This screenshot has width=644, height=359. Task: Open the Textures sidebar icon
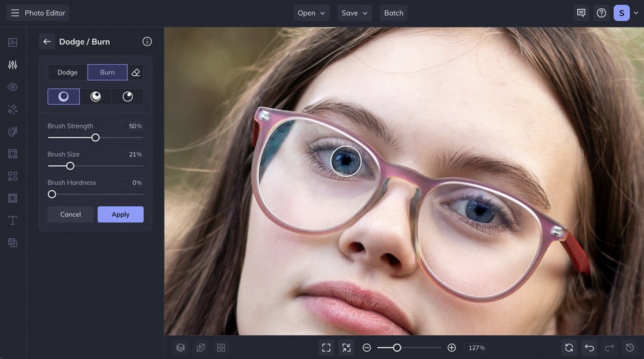point(13,199)
